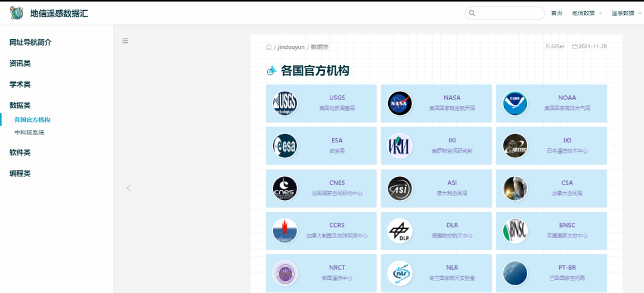This screenshot has width=644, height=293.
Task: Open the CCRS 加拿大制图及地球观测中心 link
Action: coord(321,230)
